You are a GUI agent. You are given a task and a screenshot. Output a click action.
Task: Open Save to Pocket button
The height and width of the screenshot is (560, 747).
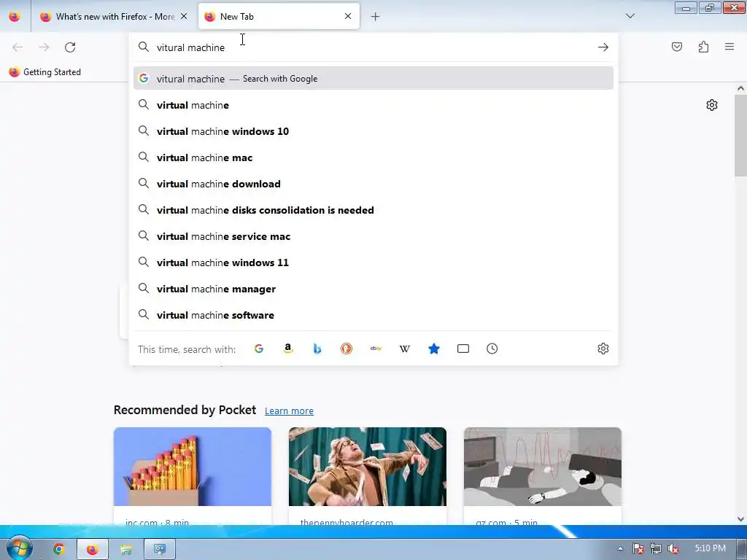[677, 47]
